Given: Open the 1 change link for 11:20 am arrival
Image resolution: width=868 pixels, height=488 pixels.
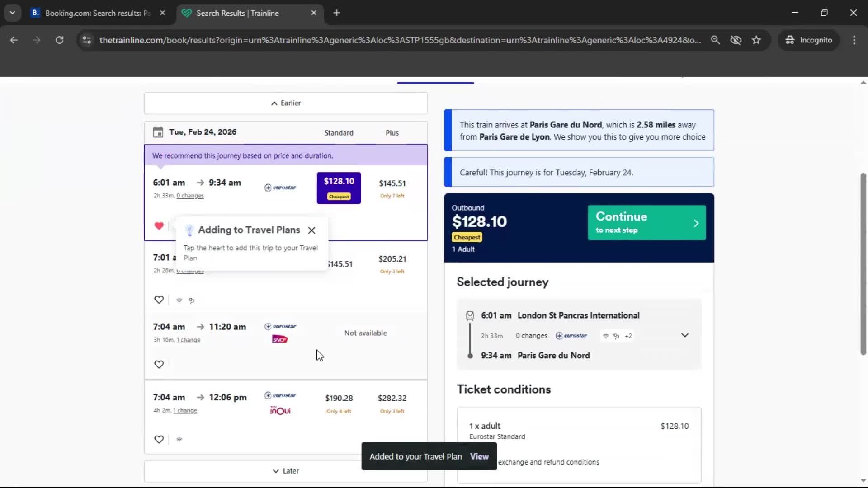Looking at the screenshot, I should tap(188, 340).
